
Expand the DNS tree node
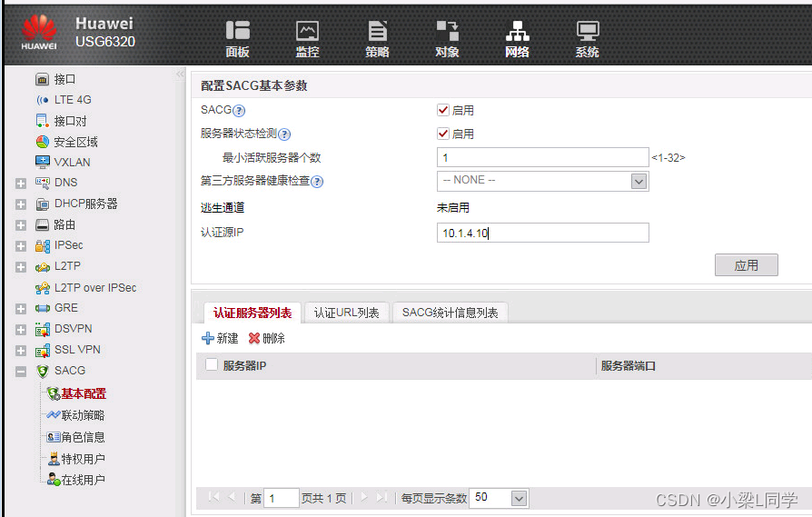[21, 184]
